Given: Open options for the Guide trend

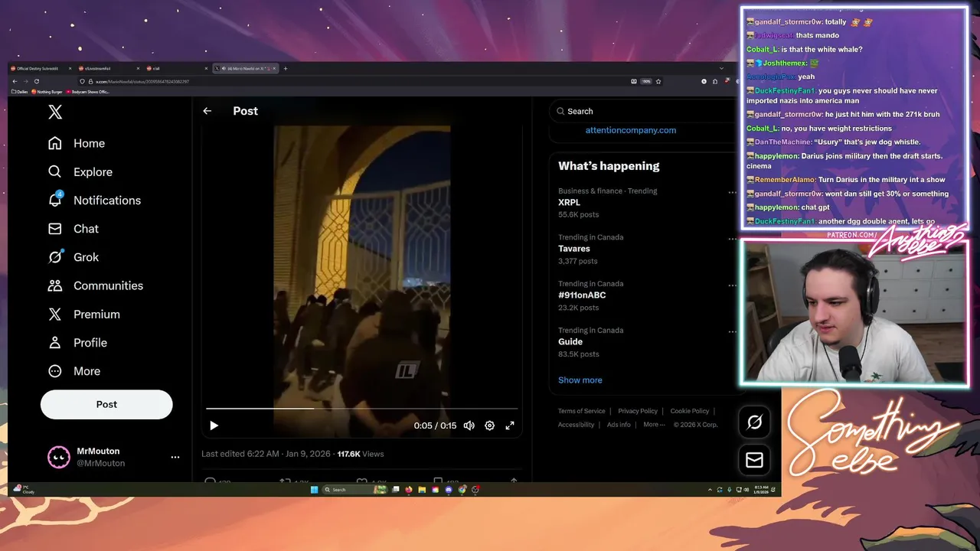Looking at the screenshot, I should (732, 332).
